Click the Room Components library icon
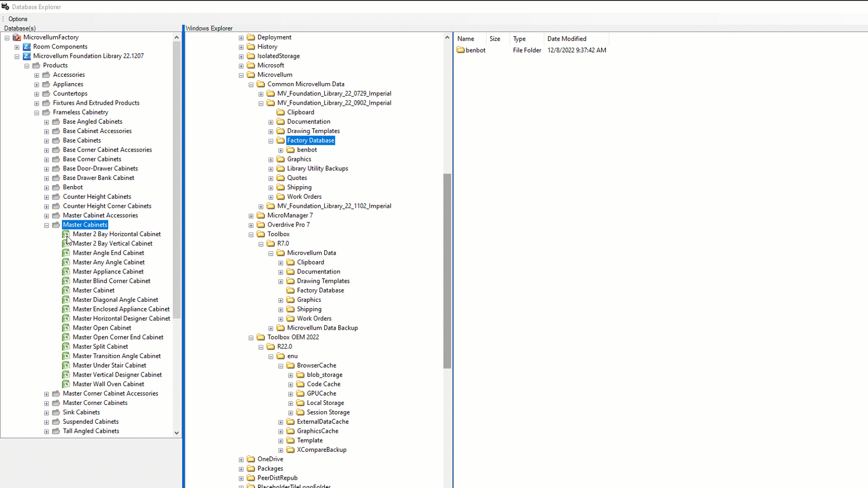Image resolution: width=868 pixels, height=488 pixels. coord(27,47)
